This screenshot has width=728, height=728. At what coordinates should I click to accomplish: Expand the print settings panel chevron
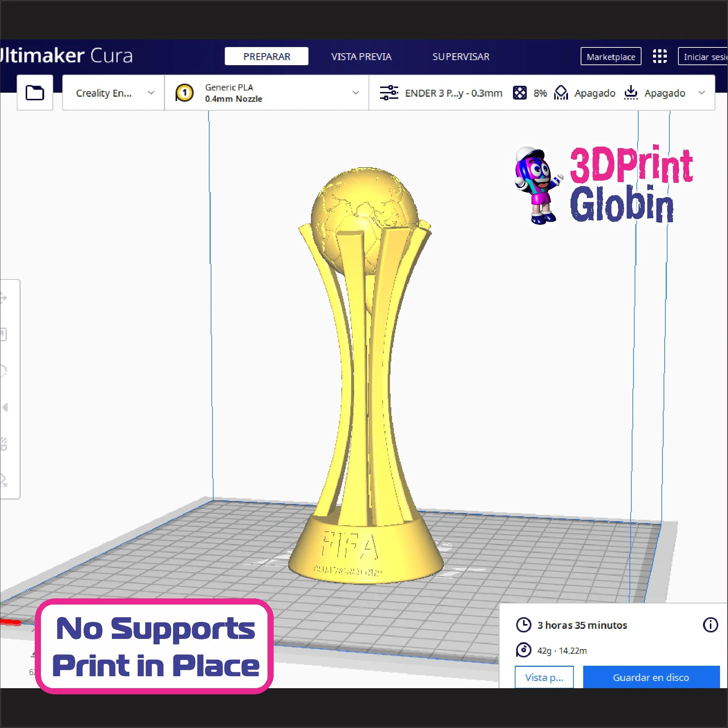click(x=701, y=93)
